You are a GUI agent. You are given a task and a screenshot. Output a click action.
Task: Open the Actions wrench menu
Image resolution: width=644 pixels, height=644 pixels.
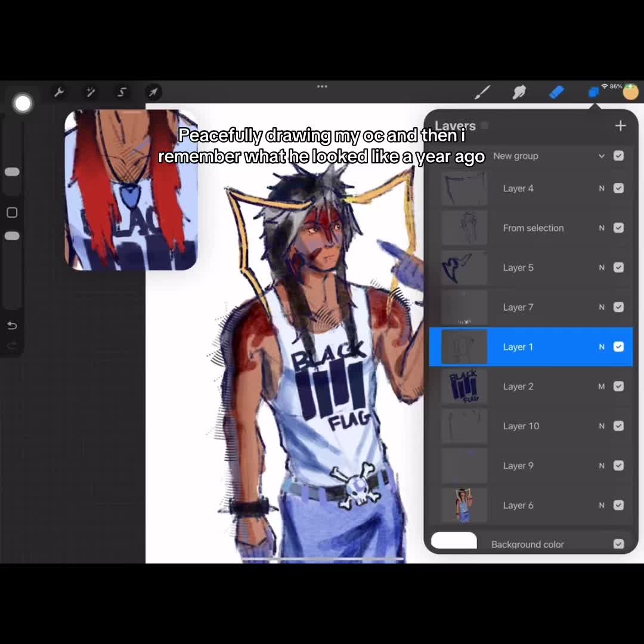tap(59, 92)
